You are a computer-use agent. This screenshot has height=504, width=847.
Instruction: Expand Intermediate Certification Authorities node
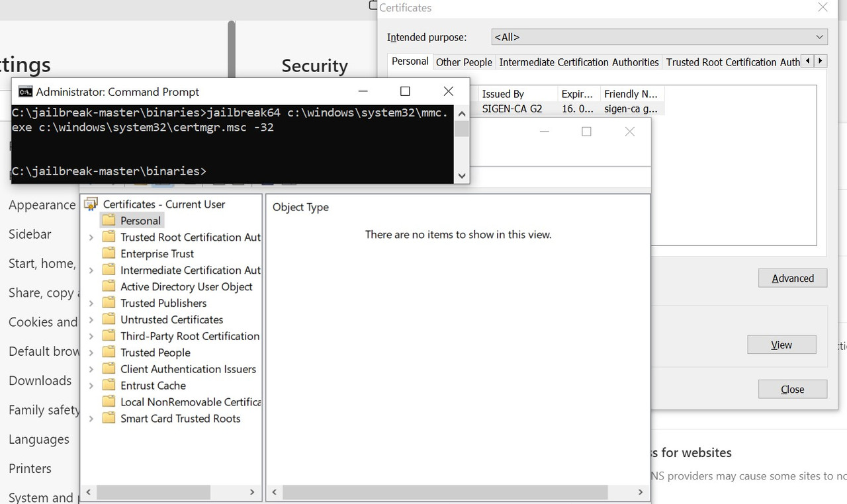(x=91, y=271)
